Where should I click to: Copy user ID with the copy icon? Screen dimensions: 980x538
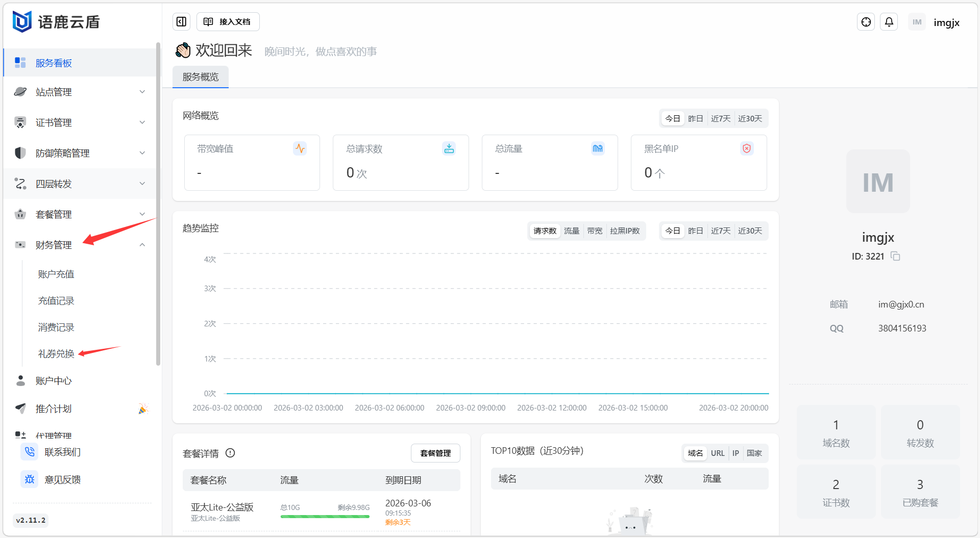(x=895, y=256)
